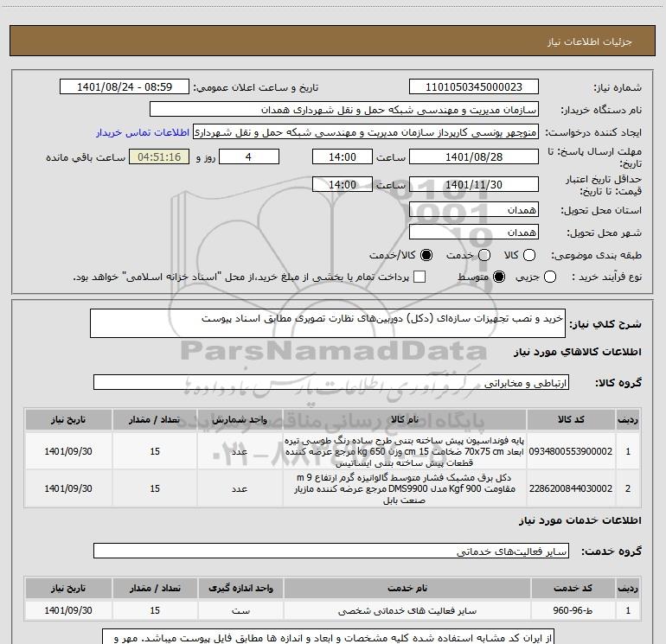The image size is (666, 644).
Task: Click the price validity date 1401/11/30
Action: pos(474,185)
